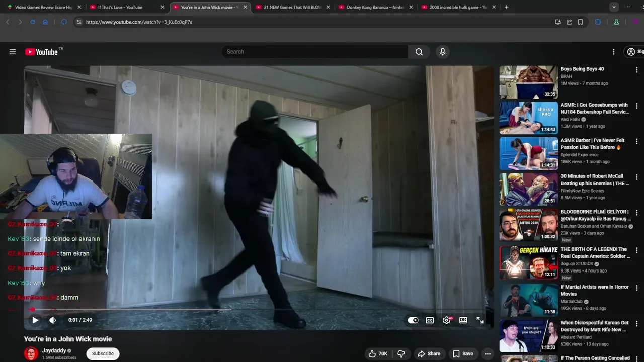Open options for ASMR Barber video

(636, 142)
